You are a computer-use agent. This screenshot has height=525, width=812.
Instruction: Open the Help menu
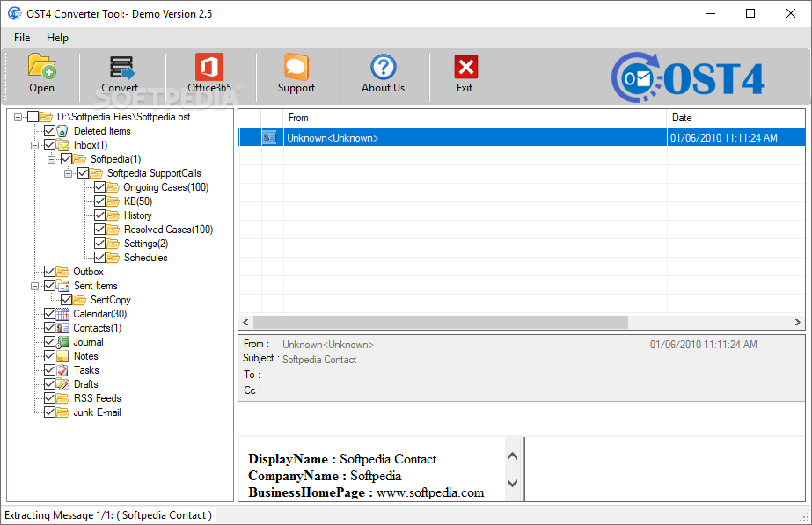tap(57, 37)
